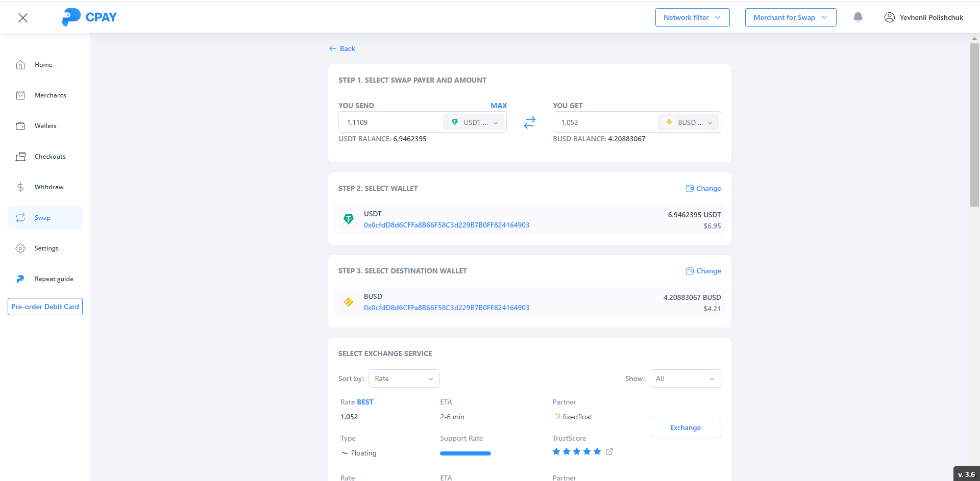Close the sidebar with the X icon
Viewport: 980px width, 481px height.
point(23,18)
